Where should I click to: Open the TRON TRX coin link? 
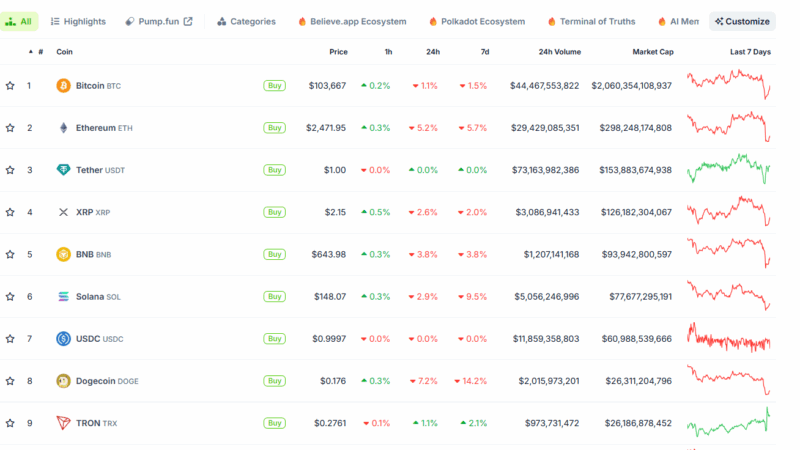pyautogui.click(x=96, y=423)
